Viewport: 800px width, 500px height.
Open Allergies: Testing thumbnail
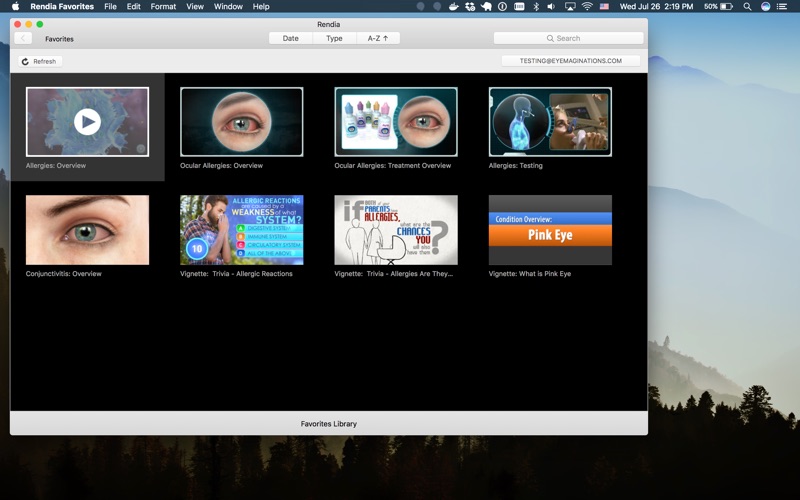click(x=550, y=122)
